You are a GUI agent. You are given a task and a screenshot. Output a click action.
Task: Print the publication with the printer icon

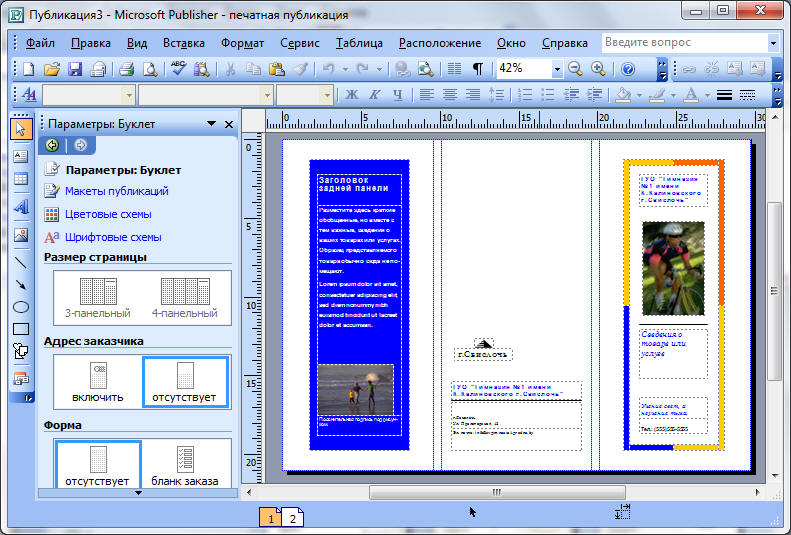(126, 69)
